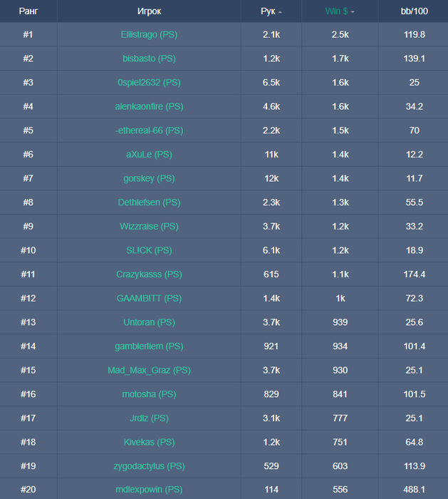Open bisbasto (PS) player link

(x=149, y=58)
